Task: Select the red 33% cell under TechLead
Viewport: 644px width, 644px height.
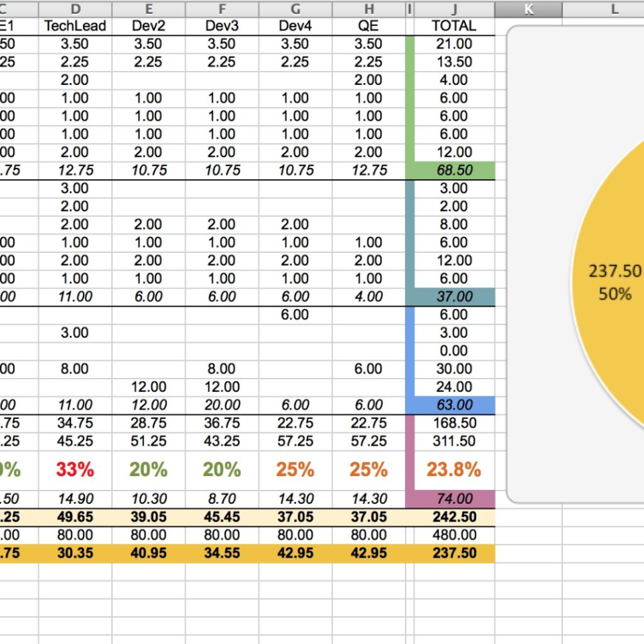Action: [75, 470]
